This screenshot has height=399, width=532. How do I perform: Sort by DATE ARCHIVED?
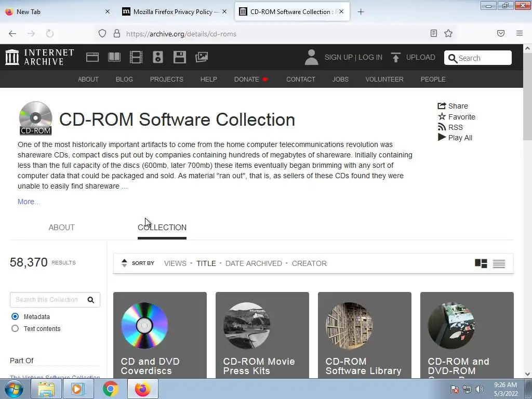(254, 263)
